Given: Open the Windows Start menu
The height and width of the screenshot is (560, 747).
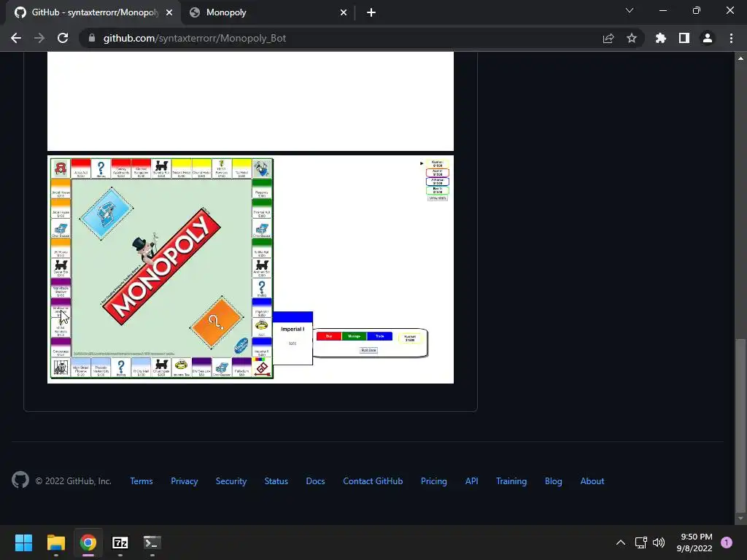Looking at the screenshot, I should coord(23,542).
